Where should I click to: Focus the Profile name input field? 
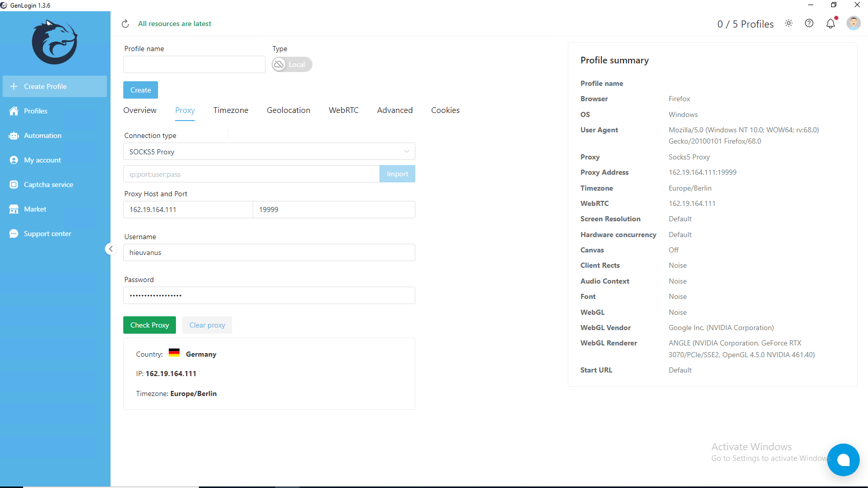coord(194,64)
